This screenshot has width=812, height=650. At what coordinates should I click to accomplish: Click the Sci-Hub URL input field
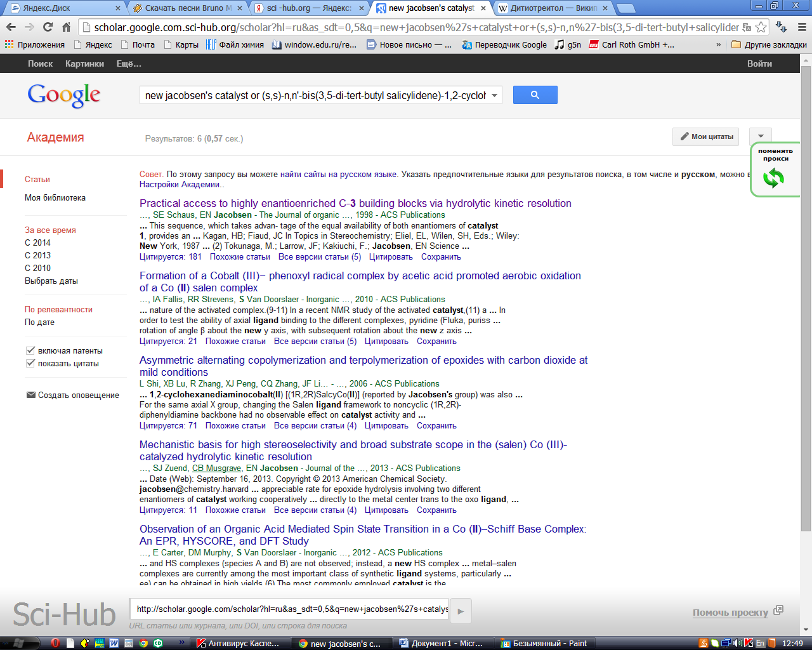click(x=289, y=609)
